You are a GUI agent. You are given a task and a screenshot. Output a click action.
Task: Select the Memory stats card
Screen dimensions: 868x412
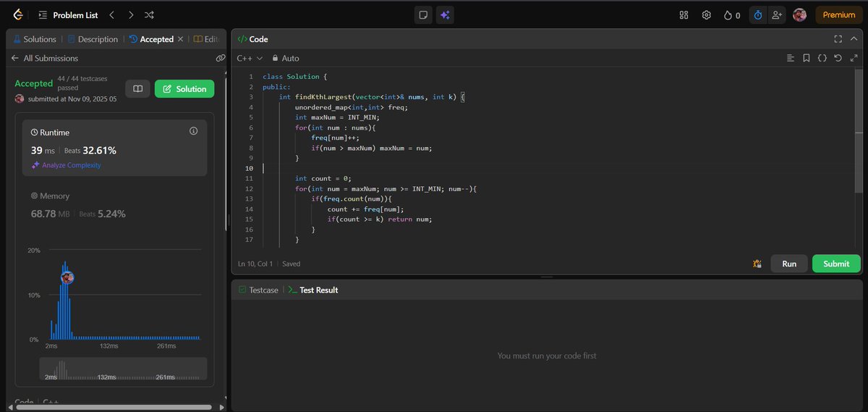coord(115,206)
